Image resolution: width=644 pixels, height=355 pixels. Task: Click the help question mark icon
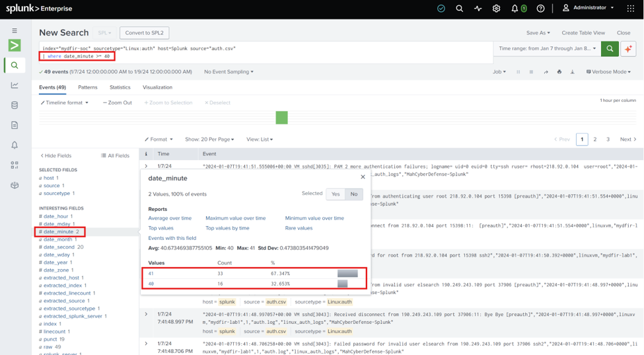pyautogui.click(x=540, y=8)
